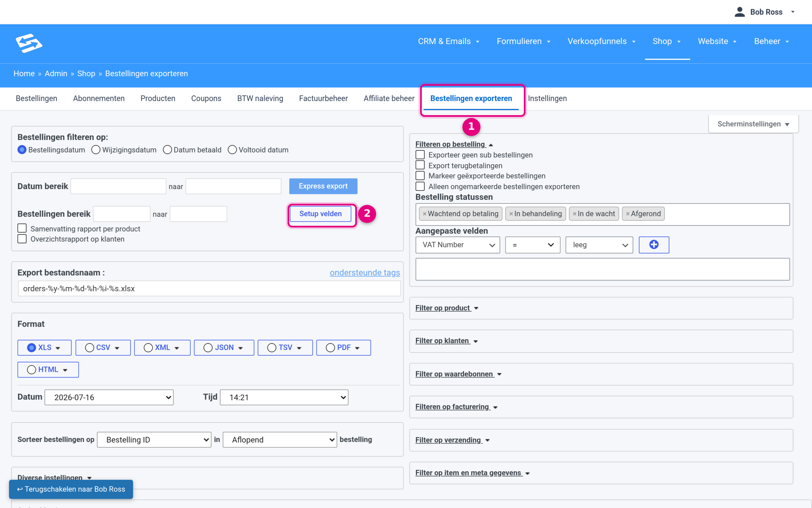Expand Filter op verzending section
Viewport: 812px width, 508px height.
pyautogui.click(x=452, y=440)
